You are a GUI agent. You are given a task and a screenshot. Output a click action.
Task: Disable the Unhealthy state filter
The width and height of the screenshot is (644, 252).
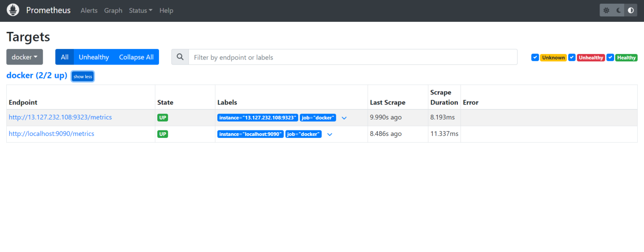pos(571,57)
